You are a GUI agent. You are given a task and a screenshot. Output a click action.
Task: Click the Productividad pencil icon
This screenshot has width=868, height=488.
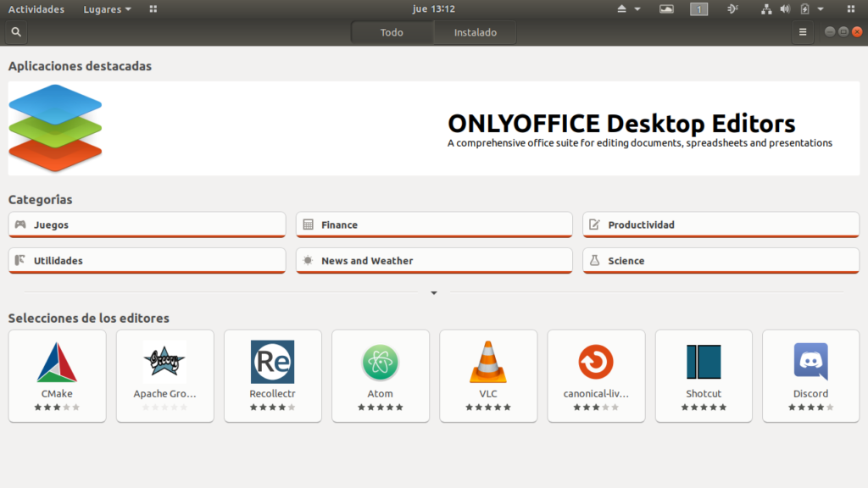pyautogui.click(x=594, y=224)
